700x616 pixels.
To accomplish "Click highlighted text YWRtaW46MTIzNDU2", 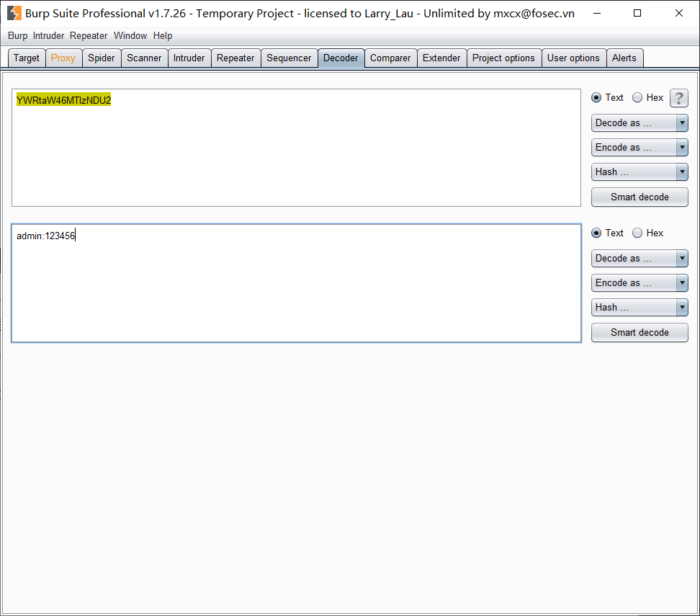I will click(63, 100).
